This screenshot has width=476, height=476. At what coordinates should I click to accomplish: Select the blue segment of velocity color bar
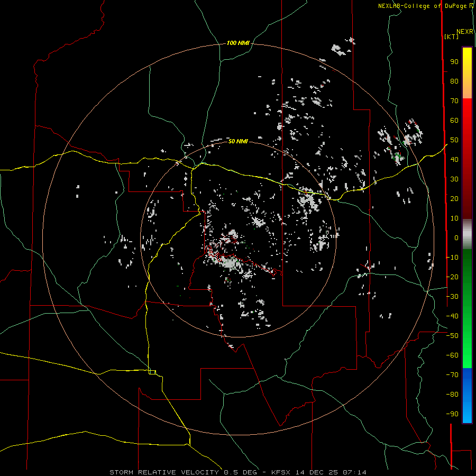click(467, 396)
